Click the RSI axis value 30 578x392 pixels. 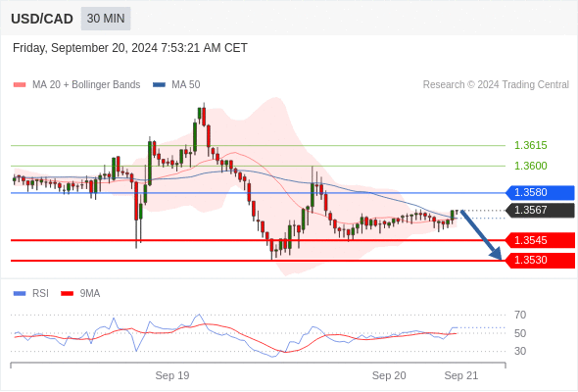click(x=520, y=351)
